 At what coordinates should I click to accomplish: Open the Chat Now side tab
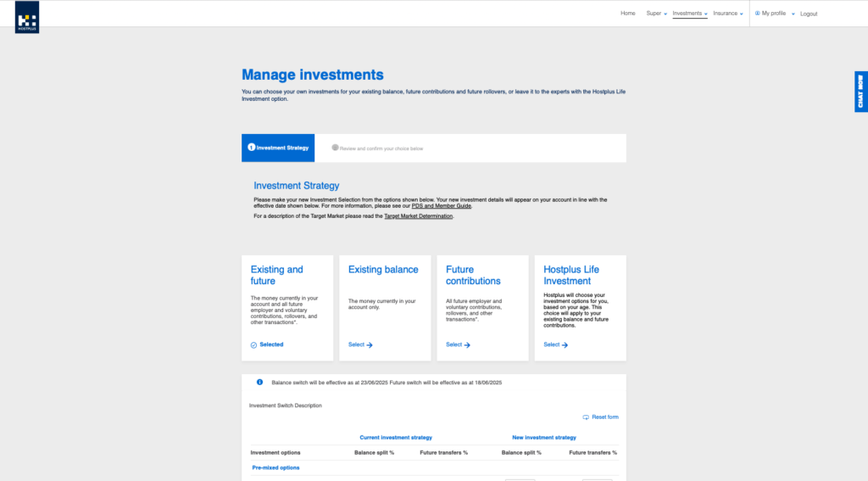(x=861, y=92)
